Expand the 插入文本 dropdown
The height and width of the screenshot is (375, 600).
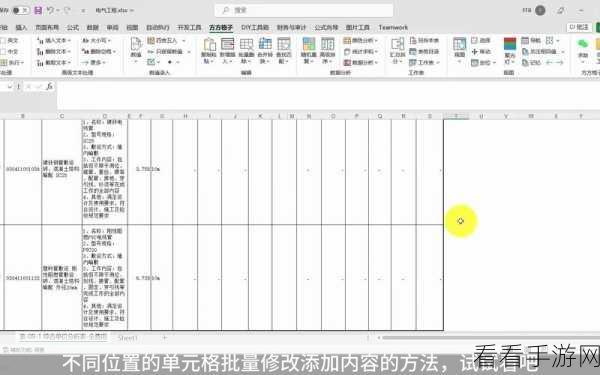pos(54,40)
